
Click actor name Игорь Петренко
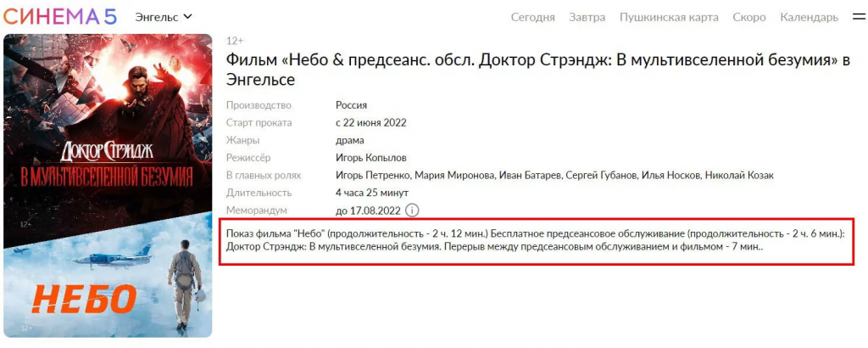pyautogui.click(x=373, y=176)
